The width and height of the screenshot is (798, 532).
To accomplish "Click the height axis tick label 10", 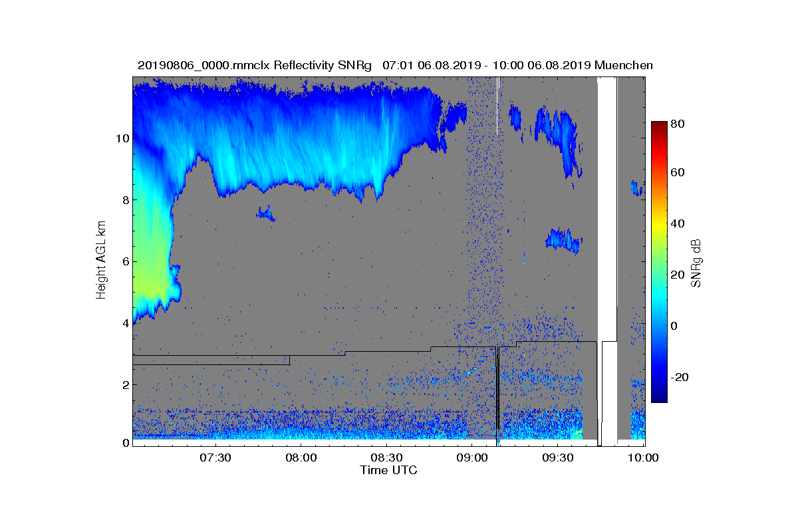I will (x=122, y=138).
